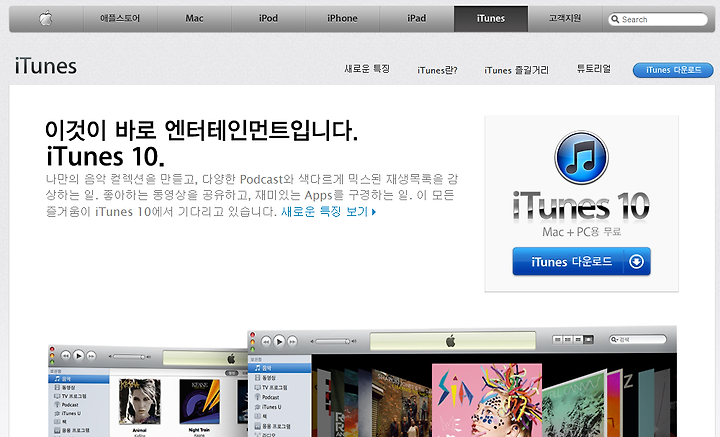720x437 pixels.
Task: Switch to list view in the right iTunes window
Action: pyautogui.click(x=558, y=340)
